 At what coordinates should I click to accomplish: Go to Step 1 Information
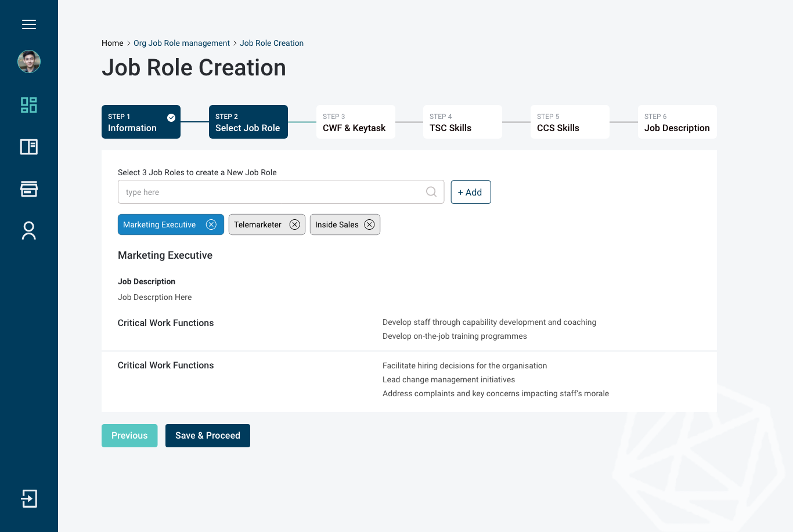point(141,122)
